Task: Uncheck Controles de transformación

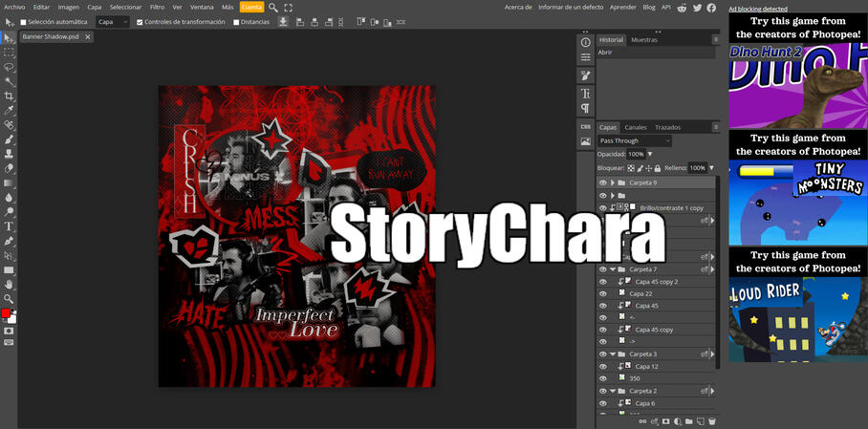Action: [x=140, y=22]
